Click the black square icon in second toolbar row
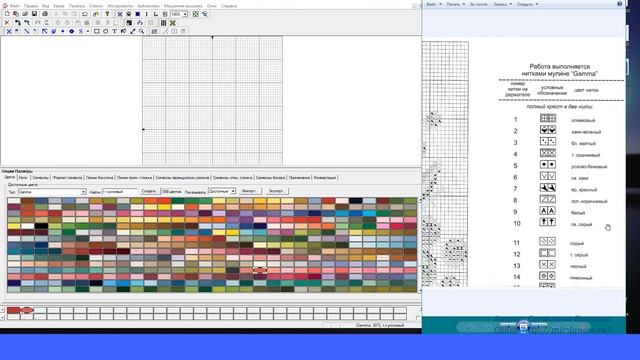 pos(129,22)
